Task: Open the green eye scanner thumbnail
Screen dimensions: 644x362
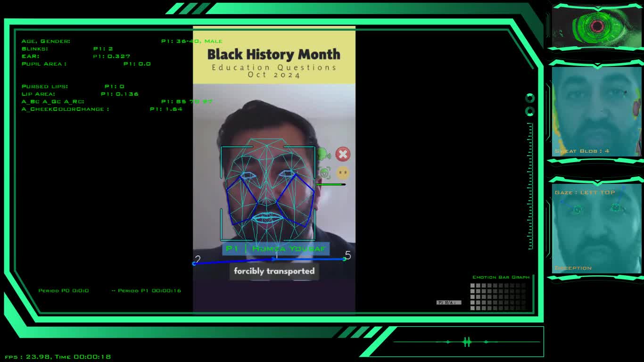Action: point(596,26)
